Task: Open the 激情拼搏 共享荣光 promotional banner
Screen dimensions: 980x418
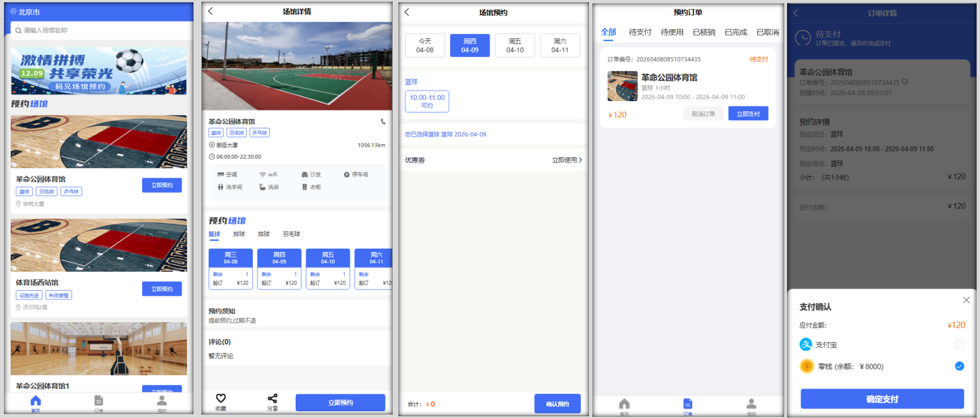Action: pos(99,71)
